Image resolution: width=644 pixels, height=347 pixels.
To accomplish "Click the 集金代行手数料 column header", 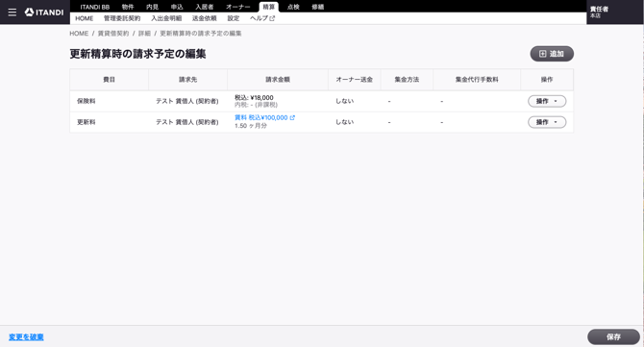I will (x=477, y=80).
